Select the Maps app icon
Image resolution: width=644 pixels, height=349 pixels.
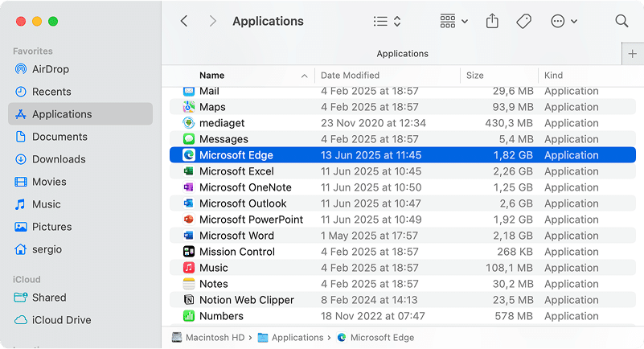pyautogui.click(x=188, y=107)
